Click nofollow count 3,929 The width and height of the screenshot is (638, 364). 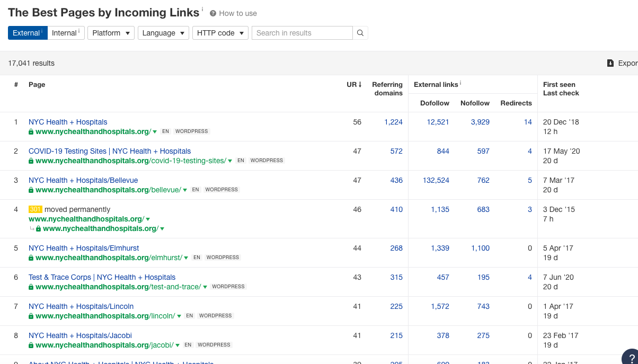[480, 122]
